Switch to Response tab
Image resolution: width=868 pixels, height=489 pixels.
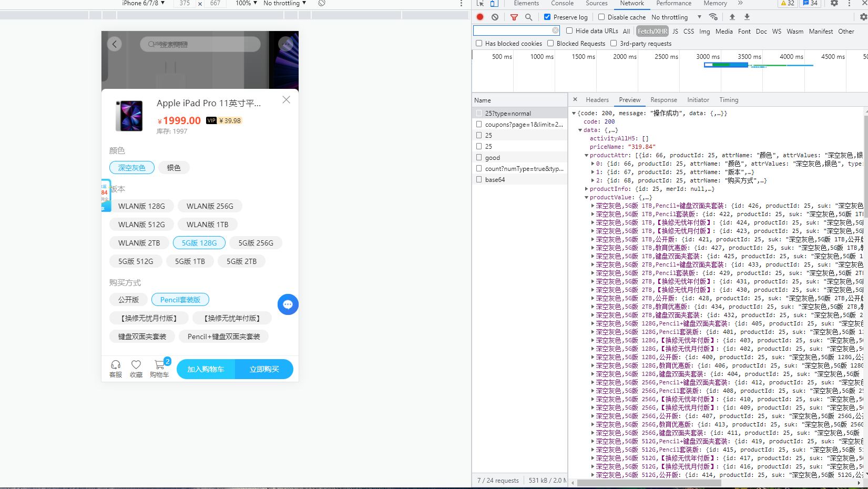pos(663,99)
